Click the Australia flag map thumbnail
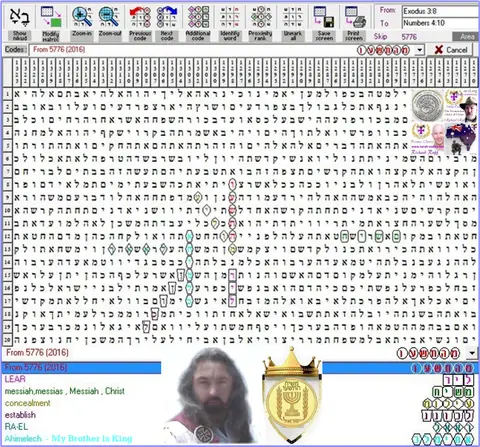Screen dimensions: 480x447 (x=462, y=138)
